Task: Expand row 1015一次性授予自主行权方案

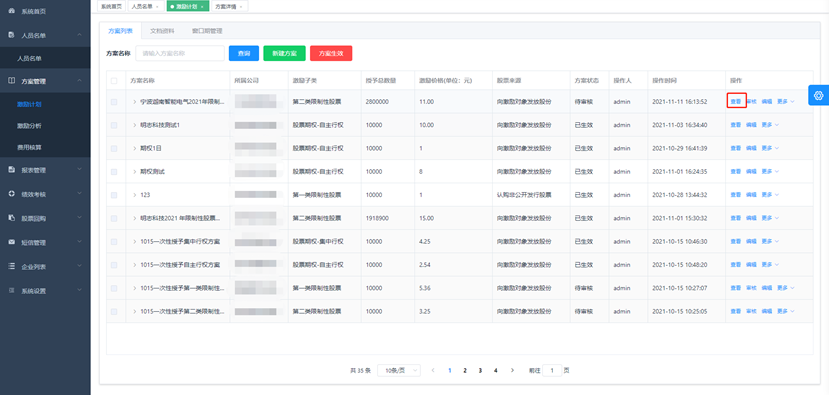Action: coord(134,265)
